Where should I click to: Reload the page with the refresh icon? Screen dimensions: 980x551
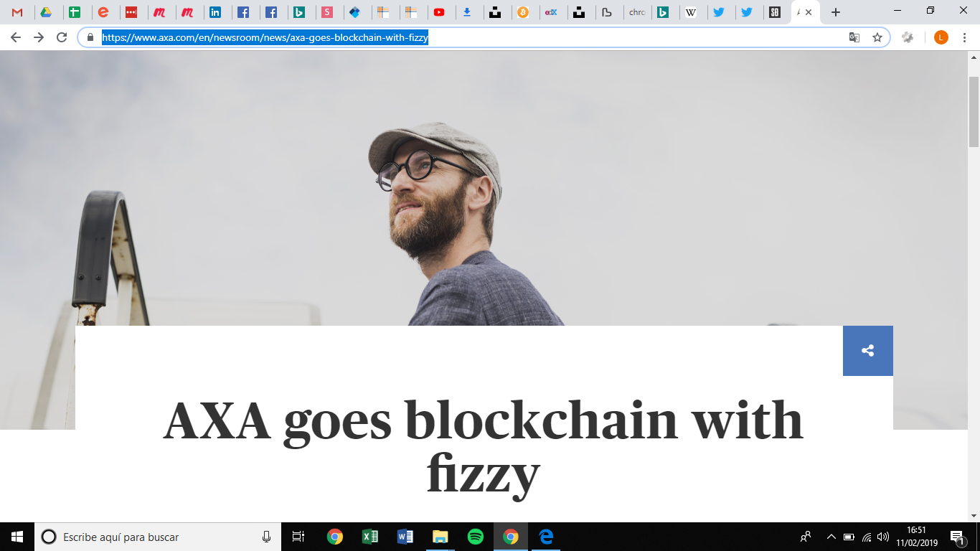(x=62, y=37)
